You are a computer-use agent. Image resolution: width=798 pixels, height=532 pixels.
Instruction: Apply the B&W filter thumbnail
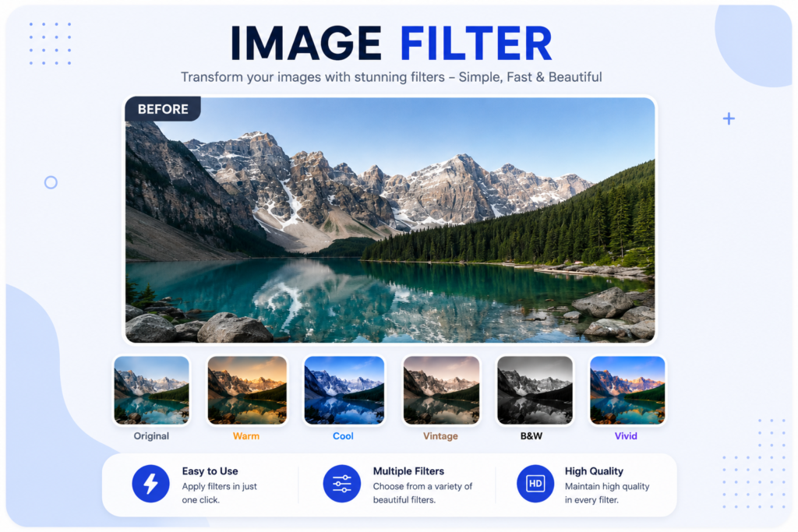tap(535, 390)
